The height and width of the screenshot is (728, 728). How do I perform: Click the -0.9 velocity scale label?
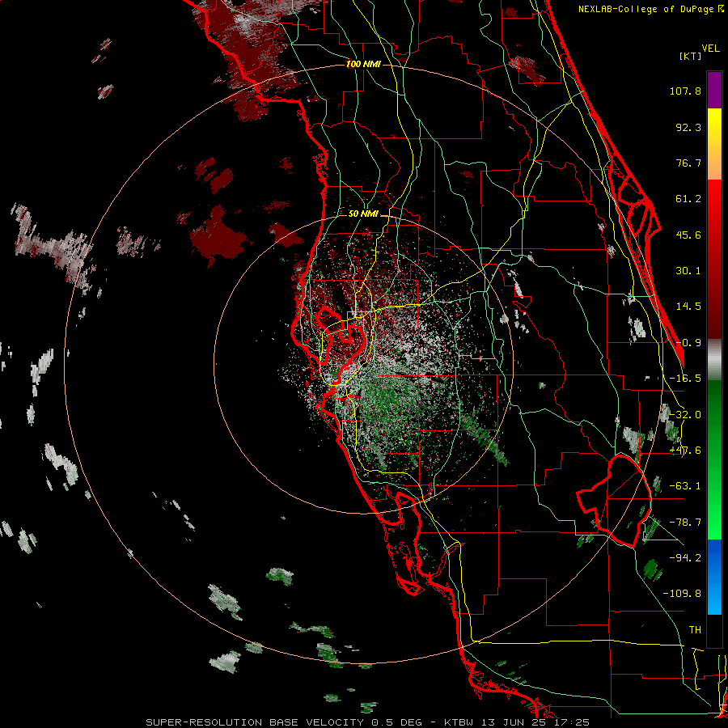click(688, 343)
